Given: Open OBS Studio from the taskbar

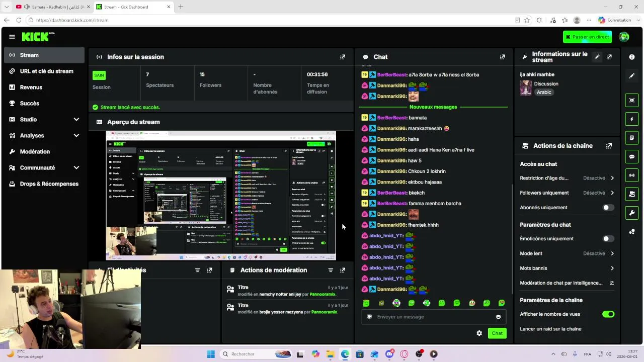Looking at the screenshot, I should click(x=419, y=354).
